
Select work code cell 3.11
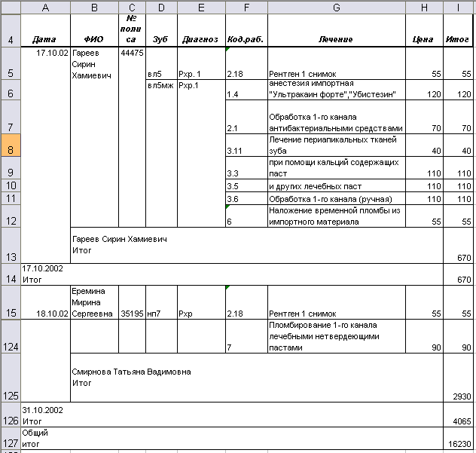[x=246, y=145]
